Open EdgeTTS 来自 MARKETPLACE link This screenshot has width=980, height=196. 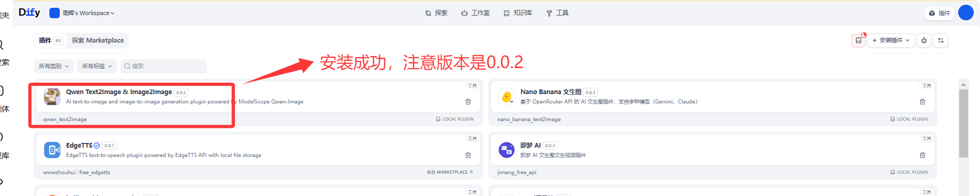(450, 172)
